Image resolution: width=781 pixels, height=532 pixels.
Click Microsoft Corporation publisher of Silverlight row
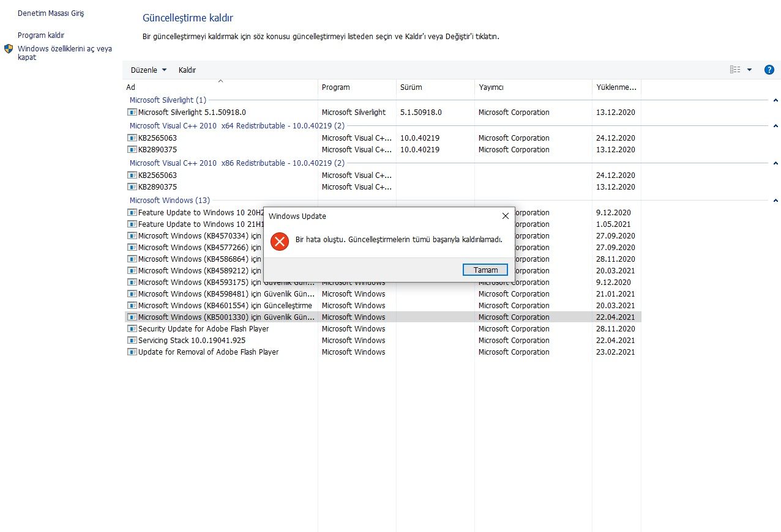tap(514, 113)
